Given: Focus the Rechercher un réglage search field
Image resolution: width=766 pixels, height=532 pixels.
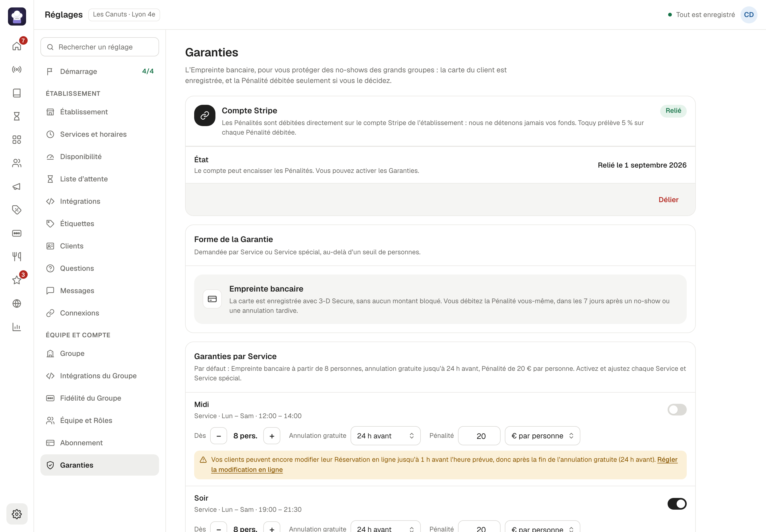Looking at the screenshot, I should [x=100, y=47].
